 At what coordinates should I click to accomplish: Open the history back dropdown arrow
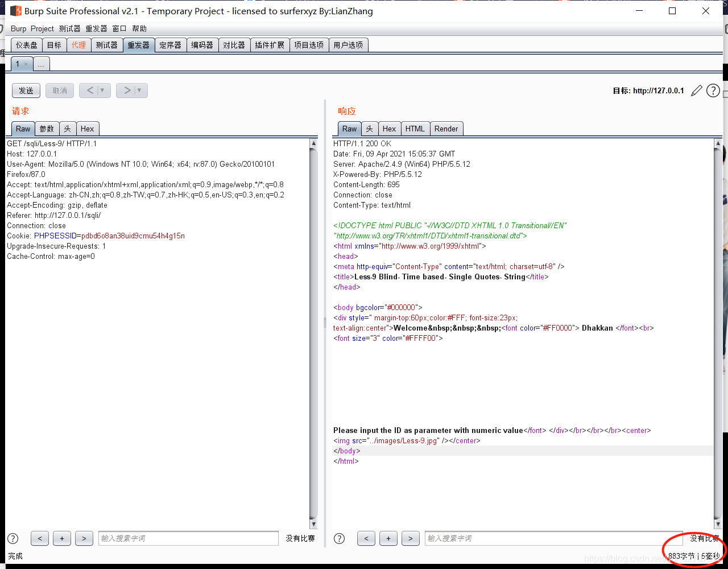pos(103,90)
